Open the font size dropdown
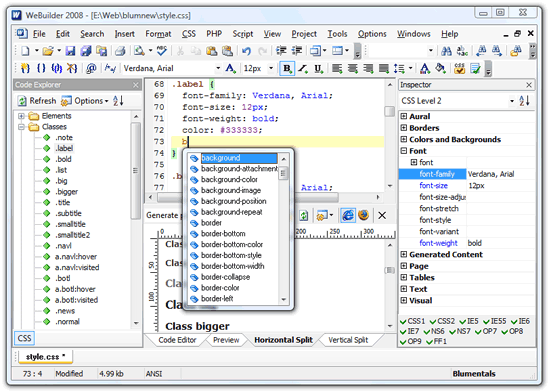The width and height of the screenshot is (549, 392). coord(271,68)
